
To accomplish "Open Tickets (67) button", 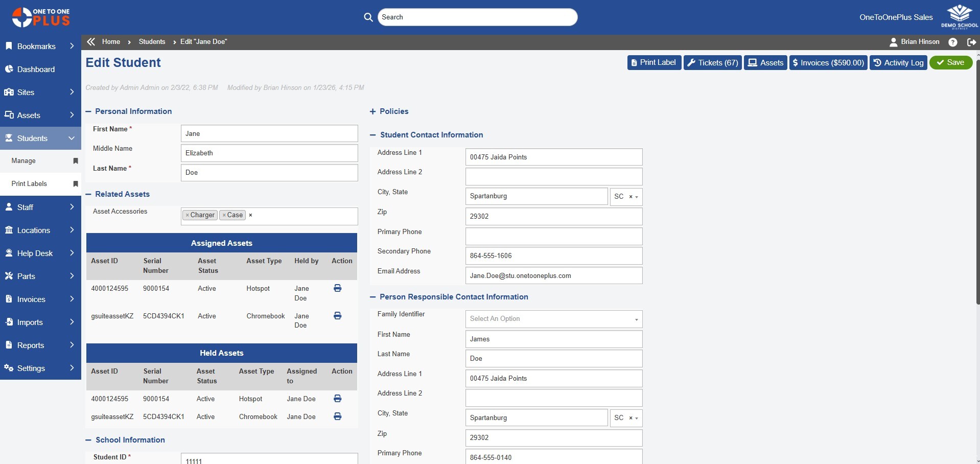I will pyautogui.click(x=712, y=63).
